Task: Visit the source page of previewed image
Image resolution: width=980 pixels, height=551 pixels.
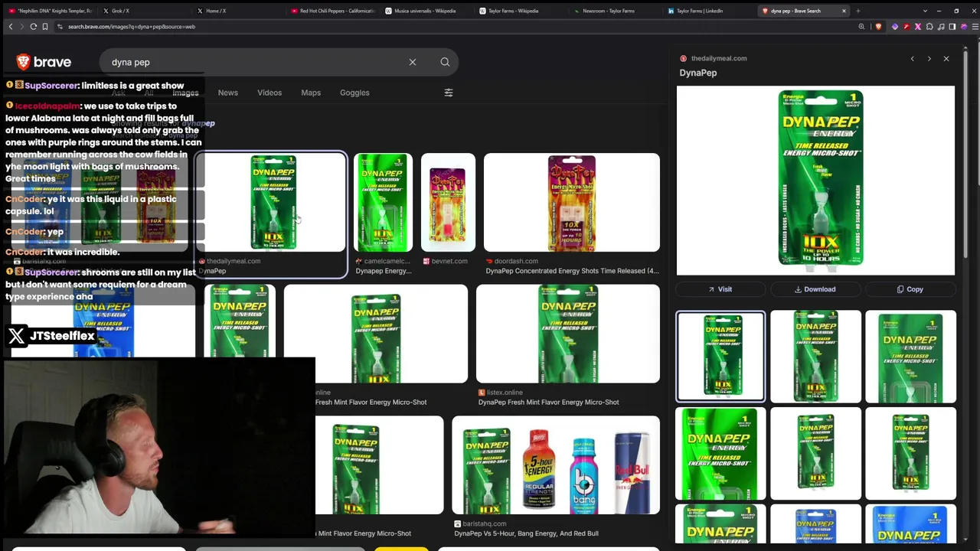Action: point(720,289)
